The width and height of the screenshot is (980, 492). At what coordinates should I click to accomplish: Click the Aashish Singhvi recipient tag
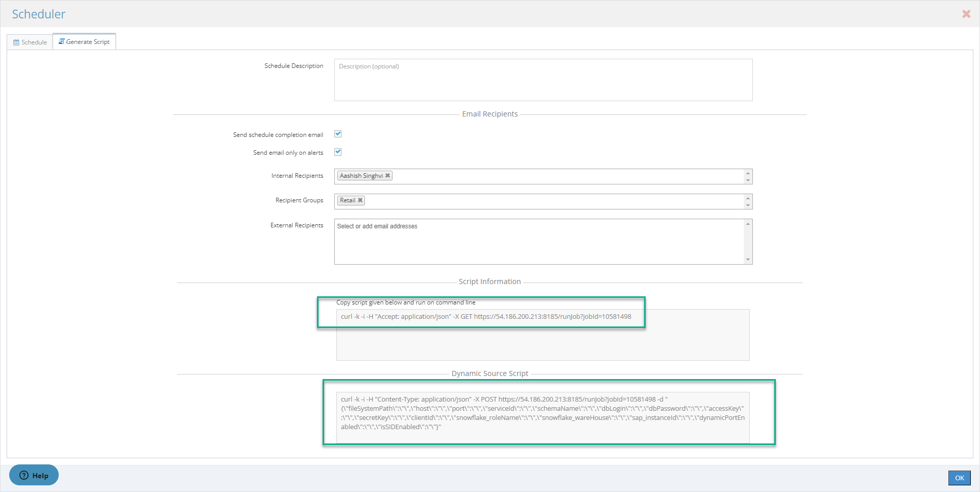tap(364, 176)
